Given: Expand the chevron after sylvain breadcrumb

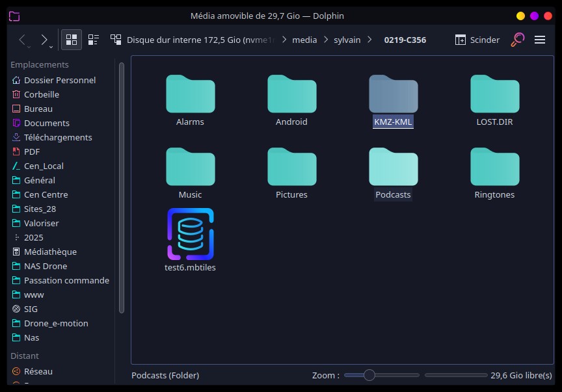Looking at the screenshot, I should pos(369,40).
